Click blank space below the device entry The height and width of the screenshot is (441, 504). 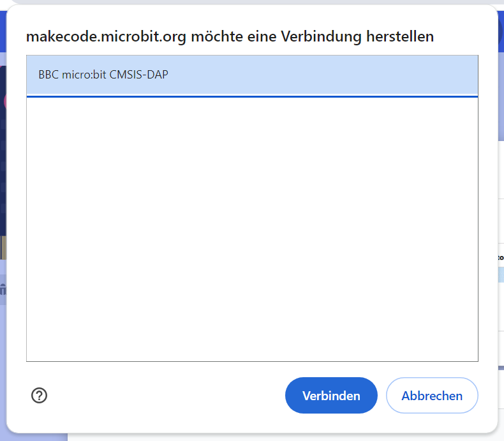(x=252, y=191)
